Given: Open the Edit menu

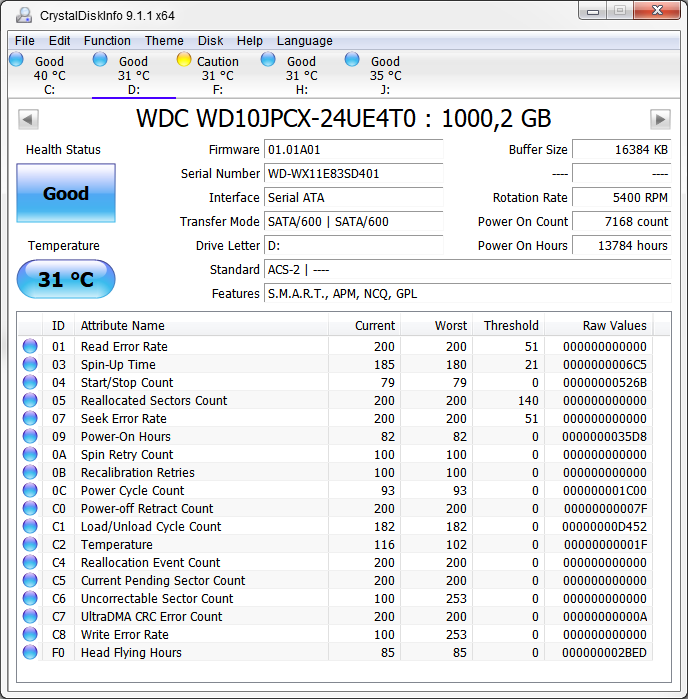Looking at the screenshot, I should [59, 41].
